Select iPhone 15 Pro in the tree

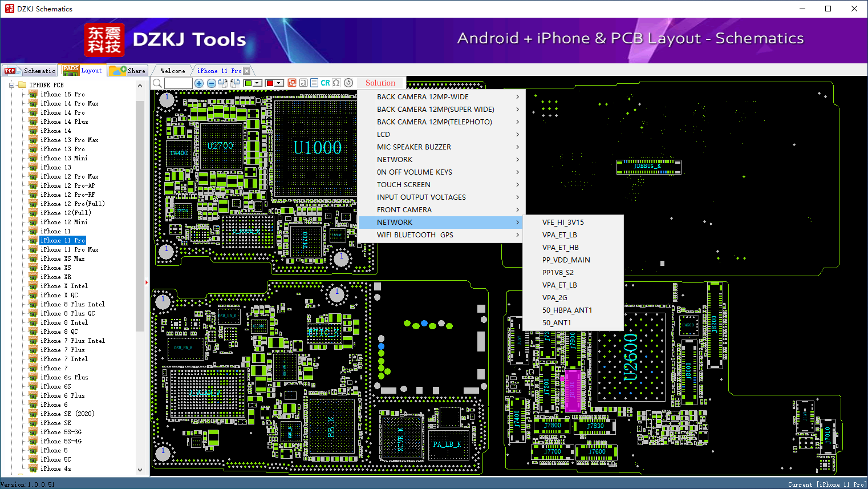63,94
